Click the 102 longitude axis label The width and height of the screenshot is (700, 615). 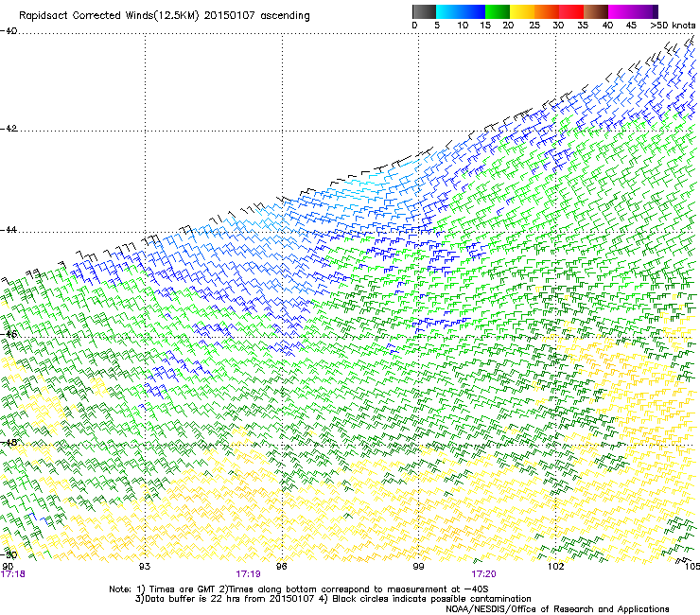point(555,567)
